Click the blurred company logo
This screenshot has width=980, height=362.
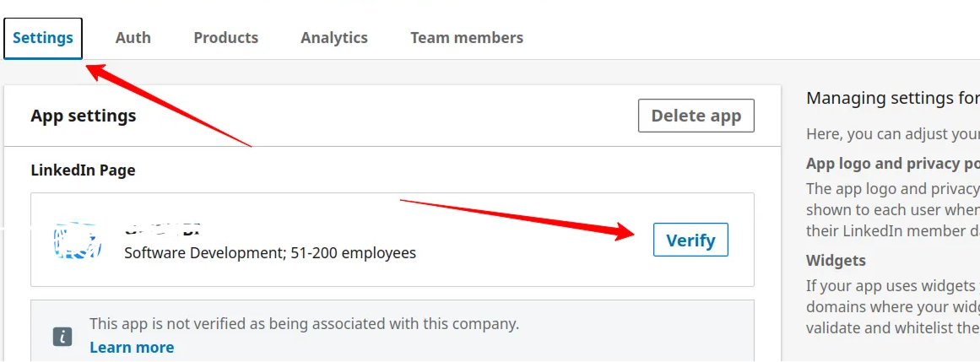click(78, 240)
